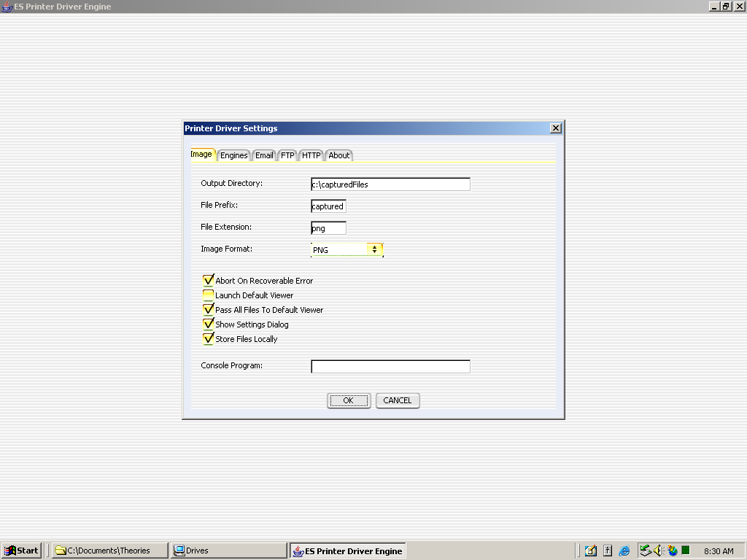Click the volume speaker tray icon
Viewport: 747px width, 560px height.
tap(658, 551)
